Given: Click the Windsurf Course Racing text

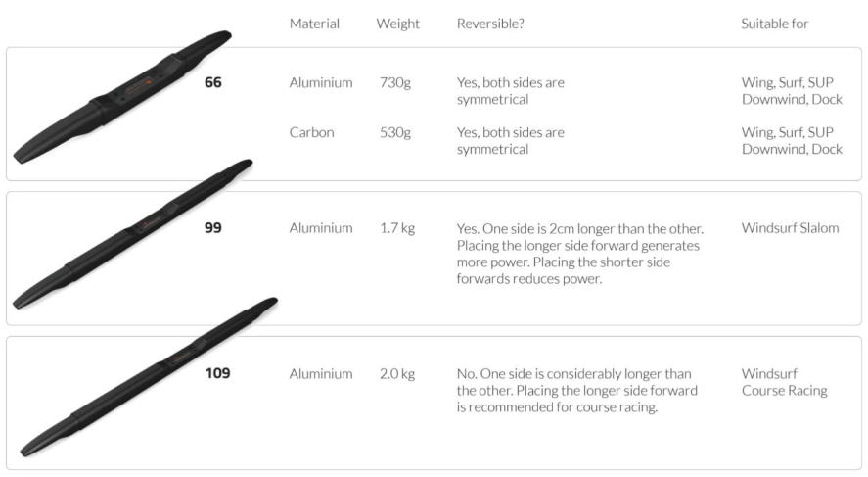Looking at the screenshot, I should [784, 382].
